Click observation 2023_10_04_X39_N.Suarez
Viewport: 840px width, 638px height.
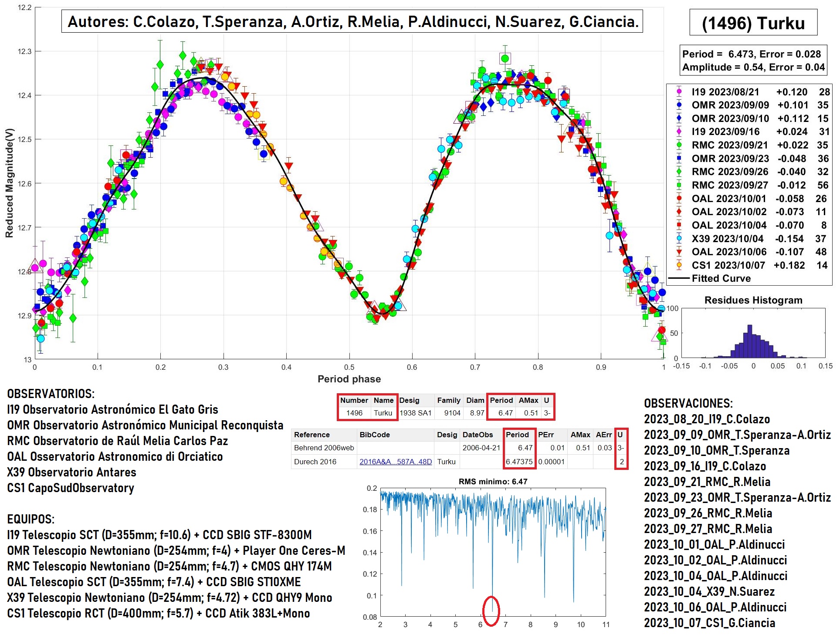[x=709, y=591]
